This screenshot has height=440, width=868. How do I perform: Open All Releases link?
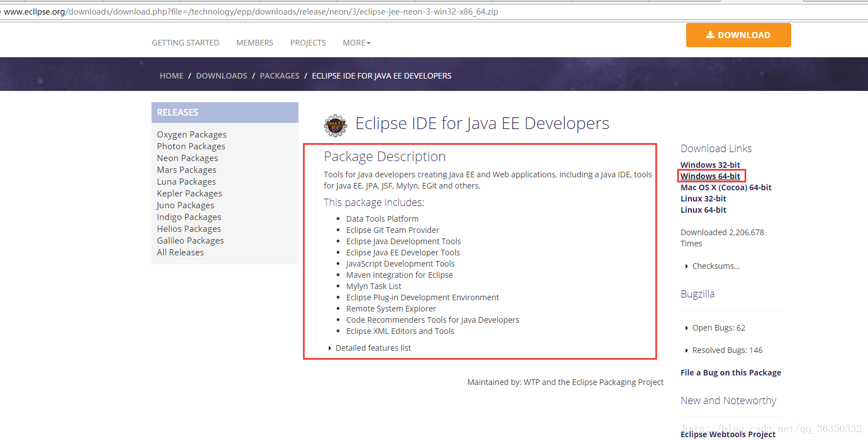181,253
